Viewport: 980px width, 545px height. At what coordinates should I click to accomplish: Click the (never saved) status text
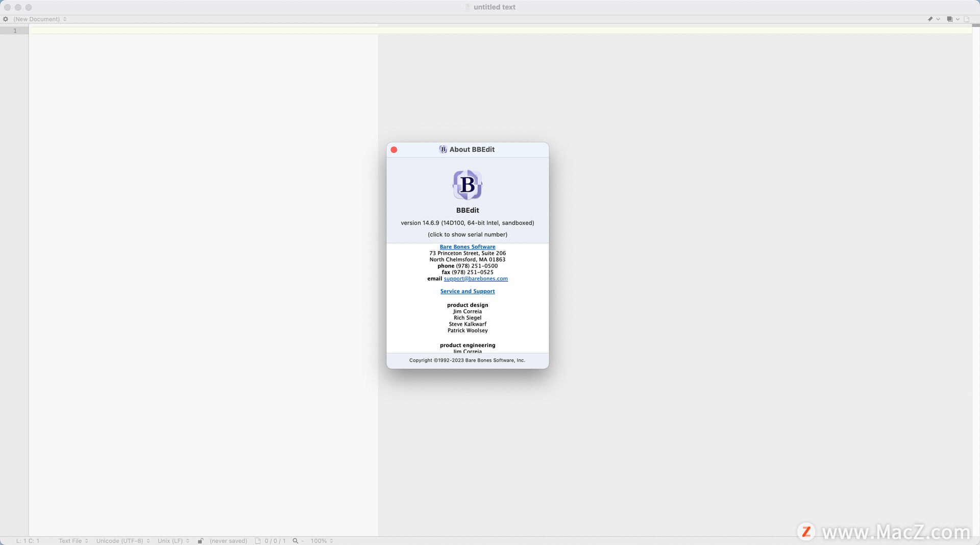[228, 540]
